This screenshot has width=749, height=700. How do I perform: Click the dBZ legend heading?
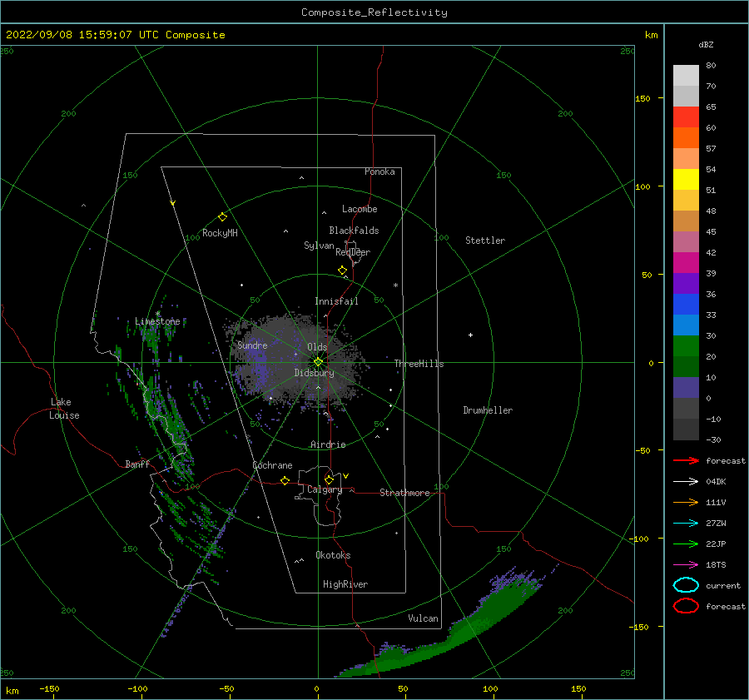pos(706,44)
